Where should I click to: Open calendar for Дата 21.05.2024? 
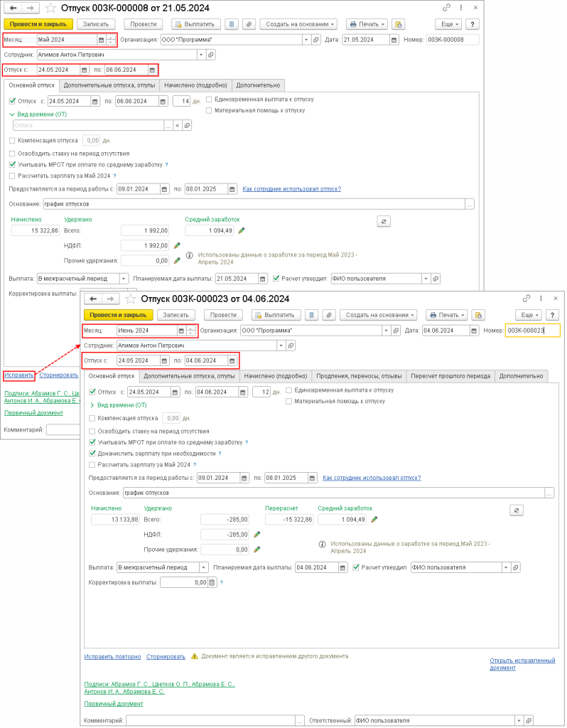click(394, 40)
